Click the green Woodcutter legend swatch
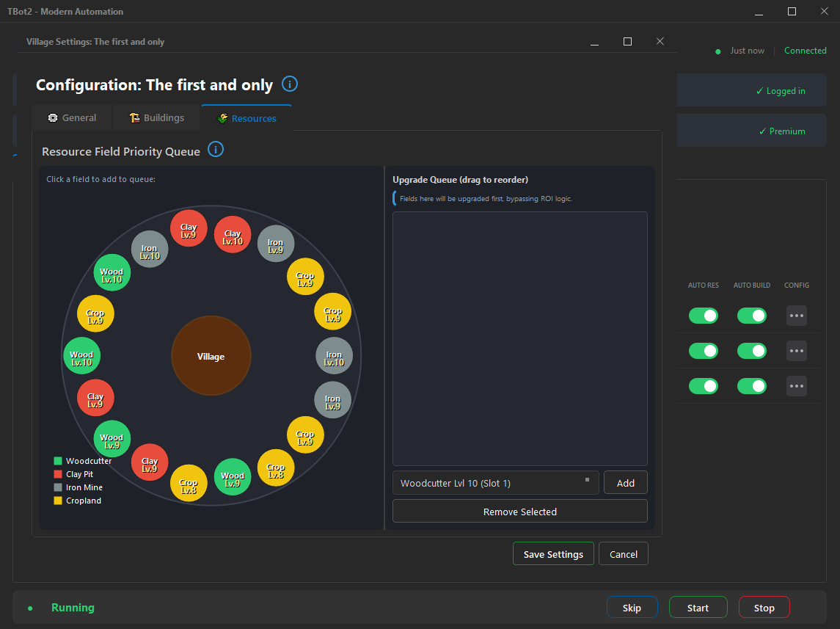840x629 pixels. coord(58,461)
